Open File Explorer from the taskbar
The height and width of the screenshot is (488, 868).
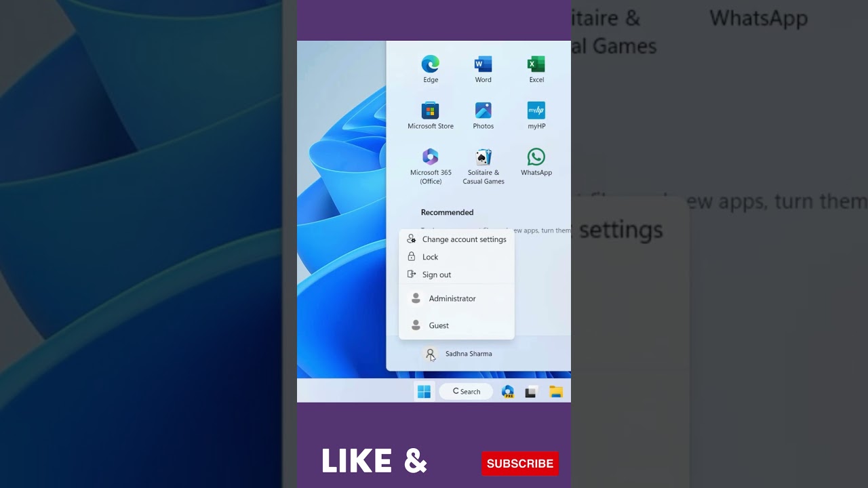coord(556,391)
